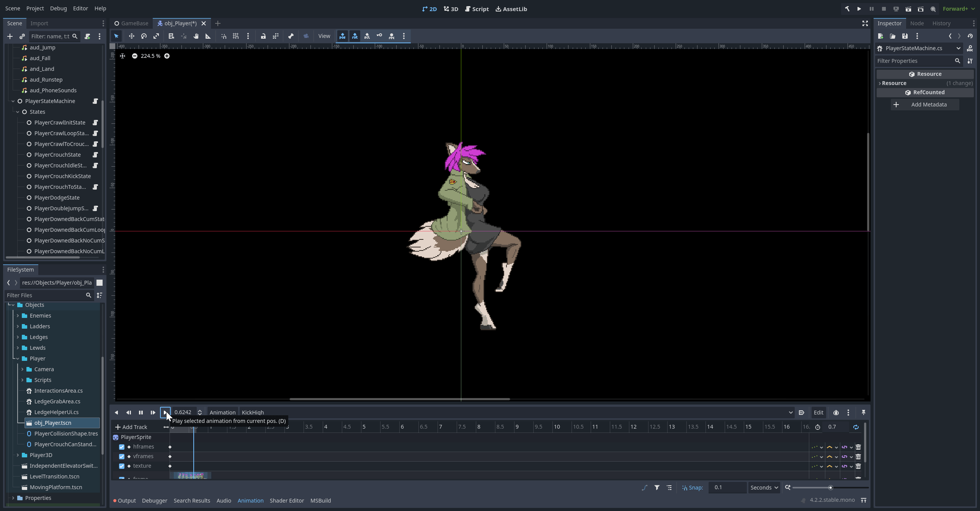
Task: Open the Node dock tab
Action: 917,23
